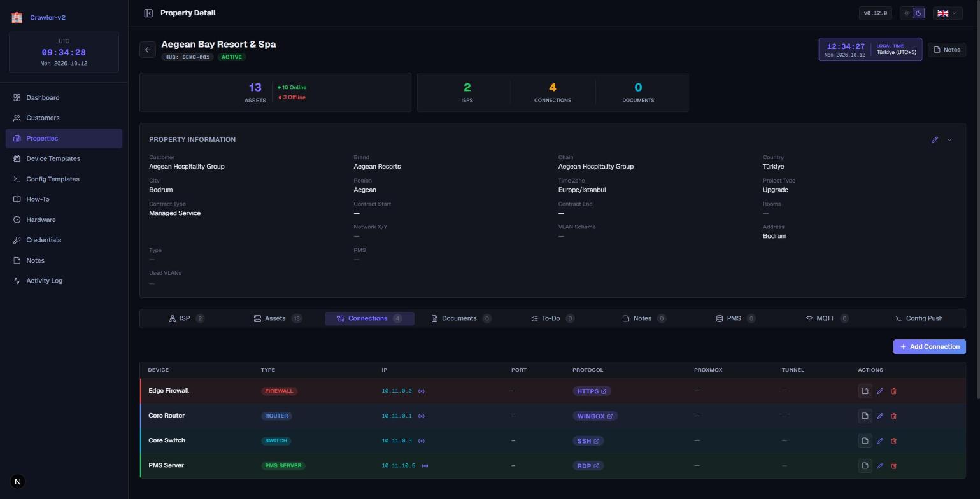The width and height of the screenshot is (980, 499).
Task: Open the note icon for PMS Server row
Action: click(x=865, y=466)
